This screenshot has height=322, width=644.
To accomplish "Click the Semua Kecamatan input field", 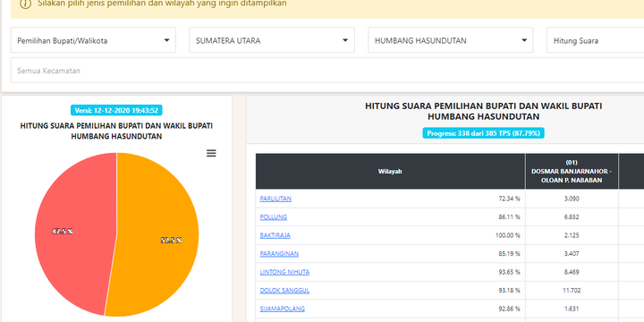I will click(x=327, y=71).
